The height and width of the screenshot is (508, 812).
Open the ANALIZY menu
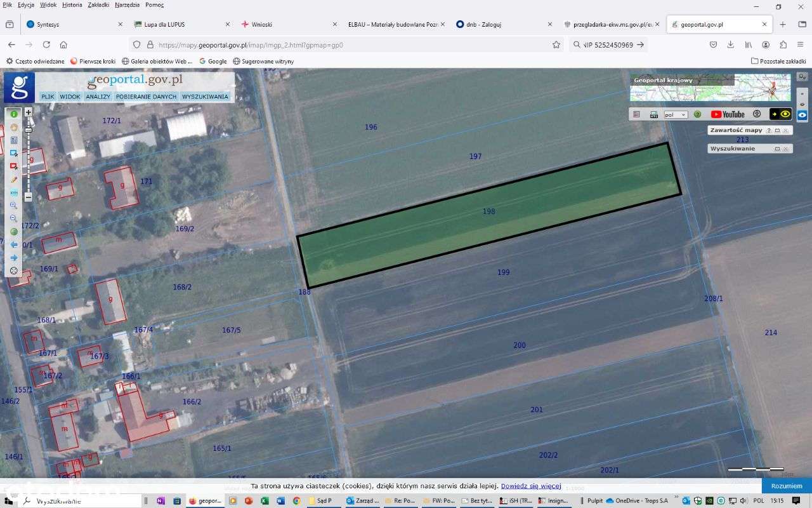[98, 97]
